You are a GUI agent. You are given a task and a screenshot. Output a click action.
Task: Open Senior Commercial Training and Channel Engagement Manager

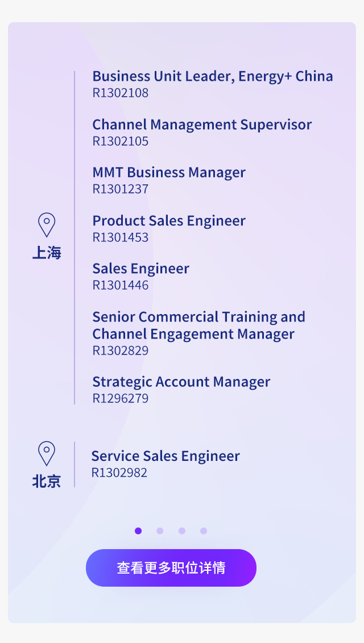pyautogui.click(x=199, y=325)
